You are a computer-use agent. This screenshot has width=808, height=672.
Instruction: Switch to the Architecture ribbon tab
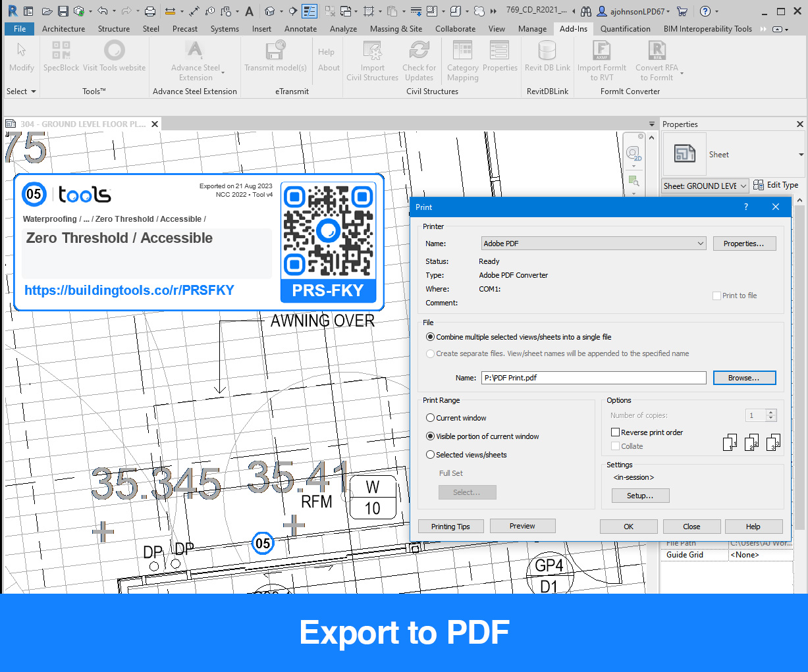(63, 29)
